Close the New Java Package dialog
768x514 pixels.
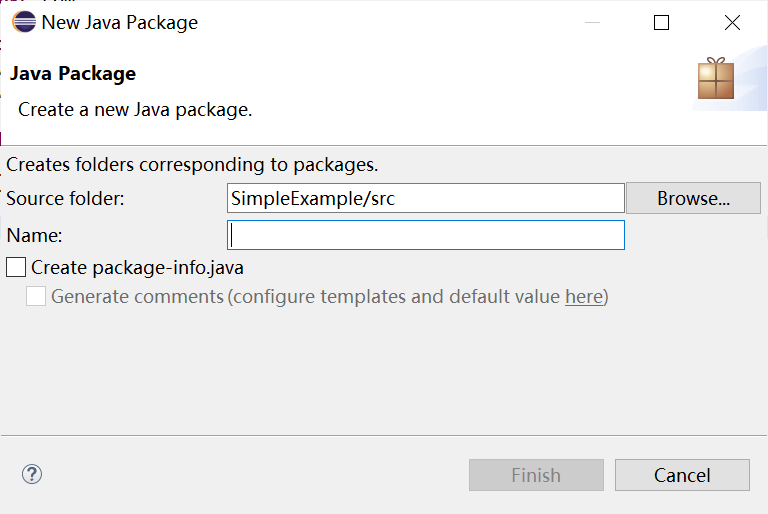[x=732, y=22]
